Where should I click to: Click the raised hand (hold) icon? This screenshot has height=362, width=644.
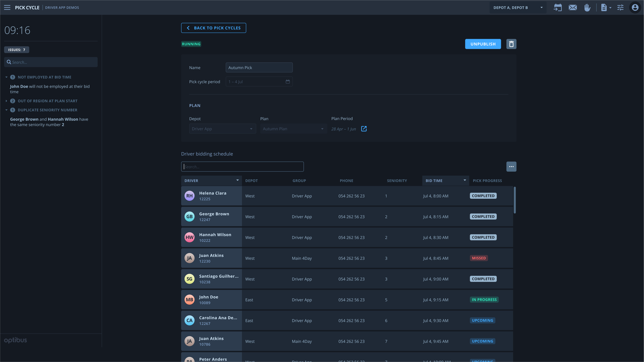(x=587, y=8)
